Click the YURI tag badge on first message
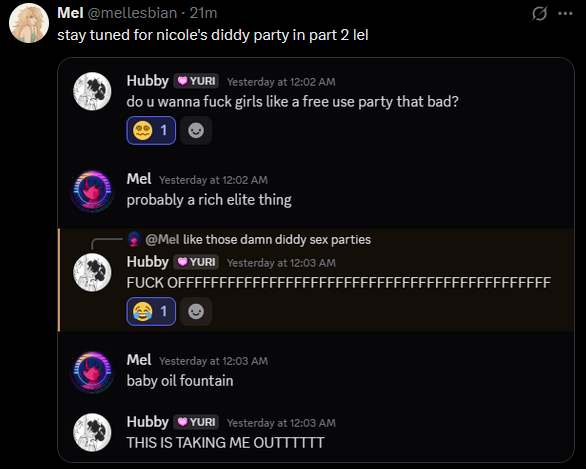The width and height of the screenshot is (586, 469). (x=196, y=81)
